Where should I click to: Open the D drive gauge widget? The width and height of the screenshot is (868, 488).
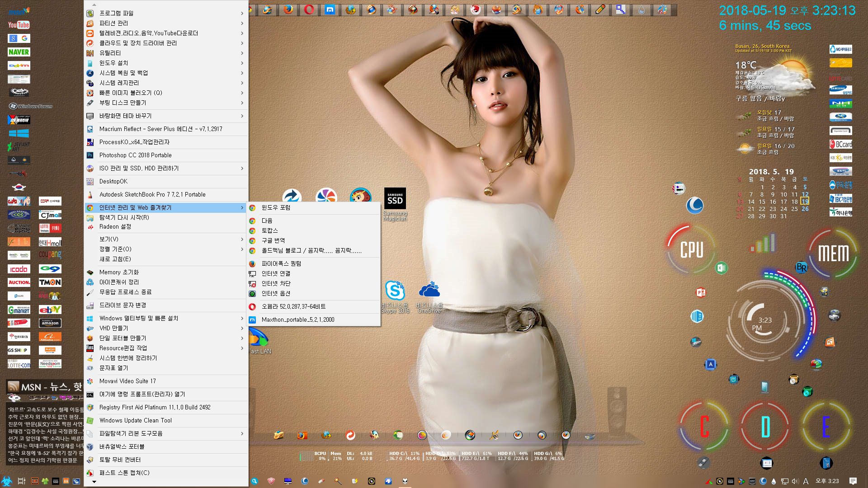coord(765,427)
